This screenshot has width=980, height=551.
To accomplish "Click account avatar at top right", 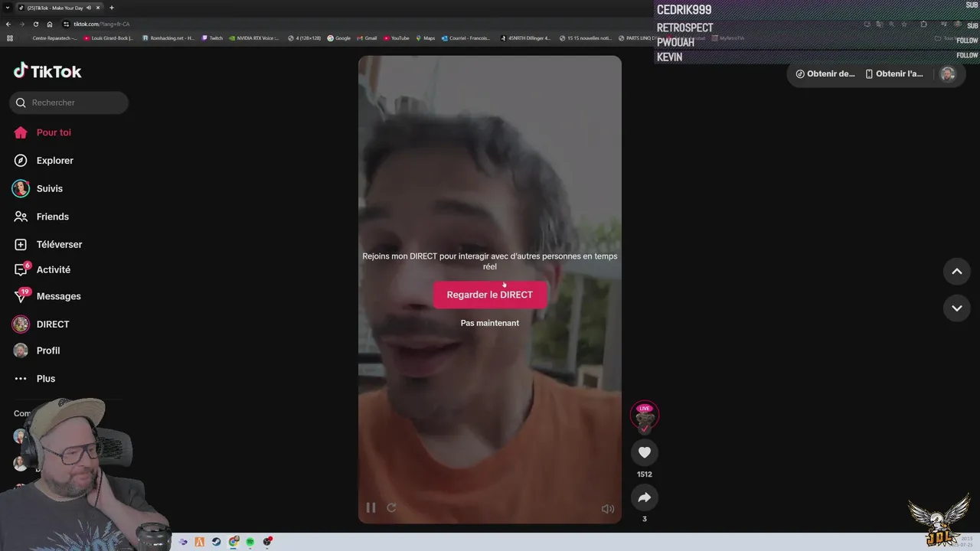I will pos(948,73).
